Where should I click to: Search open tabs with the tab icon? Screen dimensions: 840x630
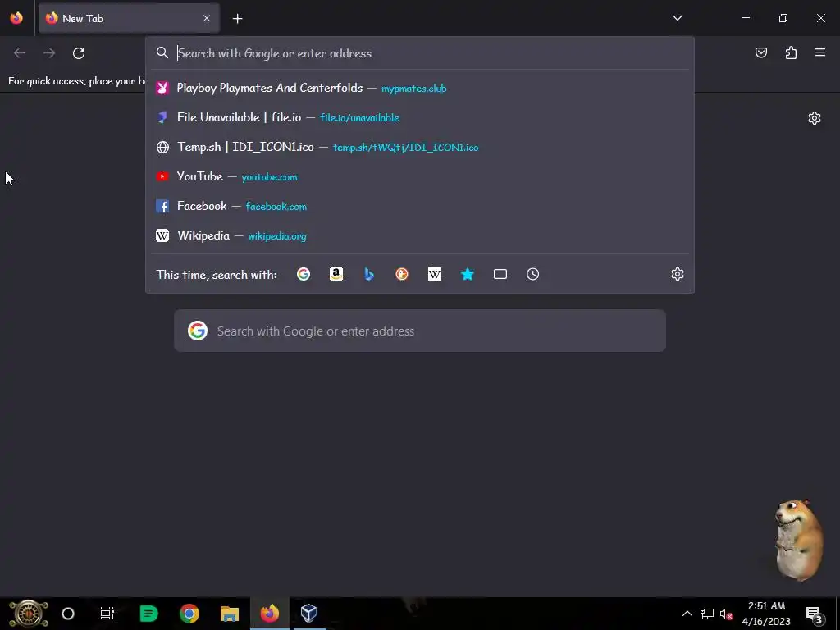(x=500, y=274)
